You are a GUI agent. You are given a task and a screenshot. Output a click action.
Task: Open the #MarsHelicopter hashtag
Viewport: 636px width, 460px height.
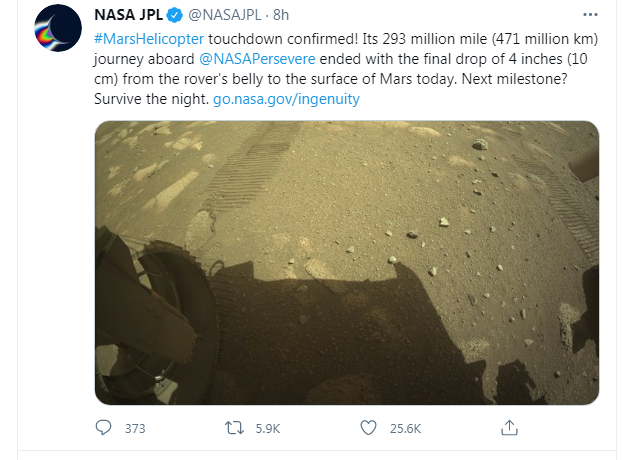pyautogui.click(x=149, y=39)
